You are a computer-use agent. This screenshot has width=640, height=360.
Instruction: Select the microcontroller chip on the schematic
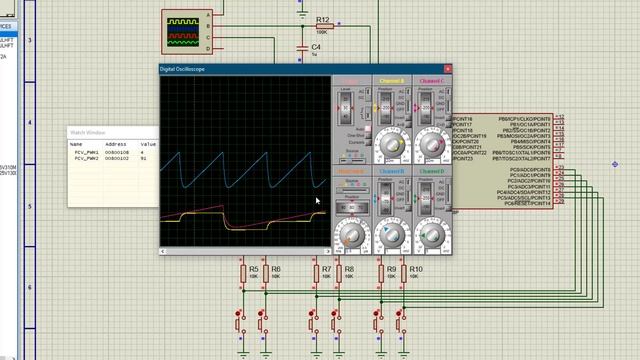pos(503,161)
